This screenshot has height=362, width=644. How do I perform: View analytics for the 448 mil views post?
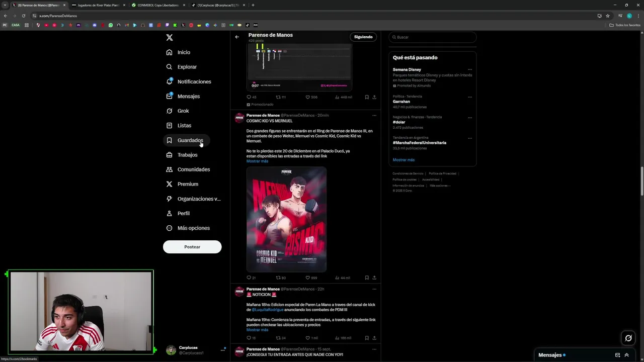[343, 97]
